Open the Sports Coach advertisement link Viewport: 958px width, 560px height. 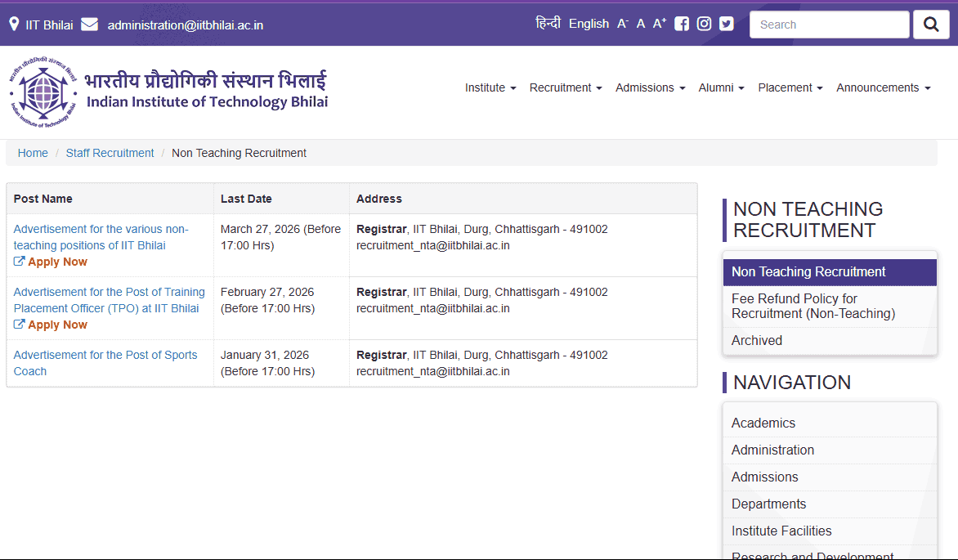point(105,362)
